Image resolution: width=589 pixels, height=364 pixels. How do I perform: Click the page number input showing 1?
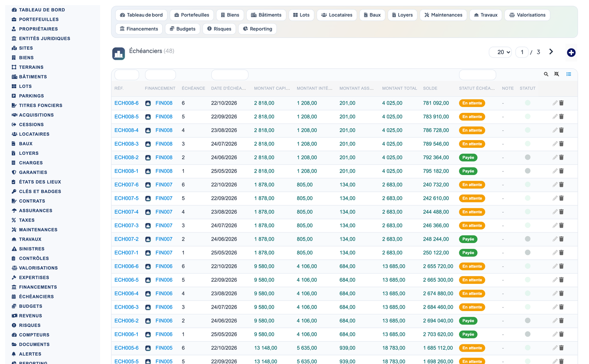(x=522, y=52)
